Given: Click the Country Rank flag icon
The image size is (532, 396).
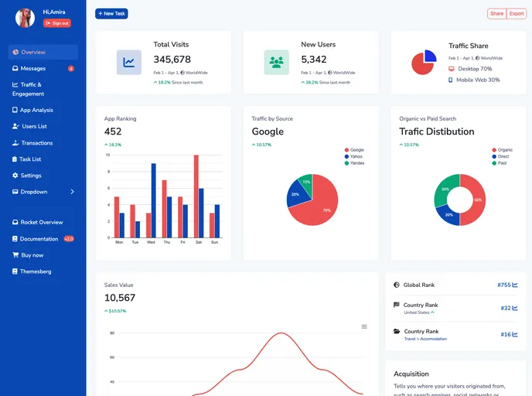Looking at the screenshot, I should (x=397, y=306).
